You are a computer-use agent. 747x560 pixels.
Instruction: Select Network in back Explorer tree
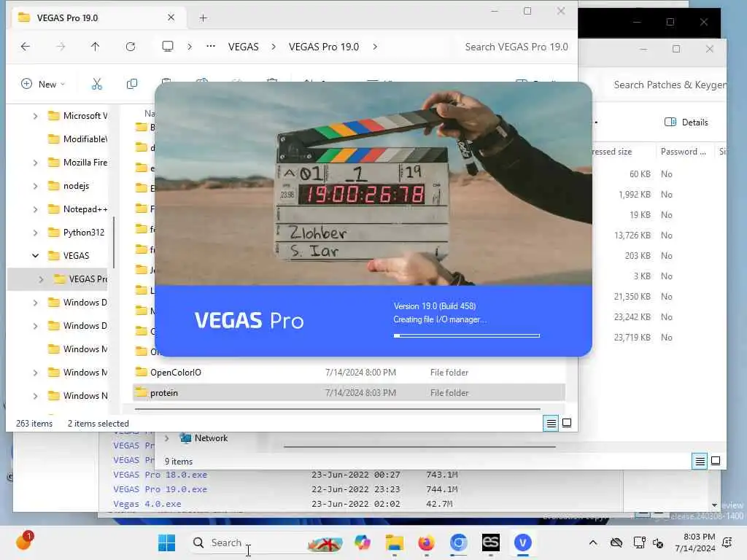204,438
